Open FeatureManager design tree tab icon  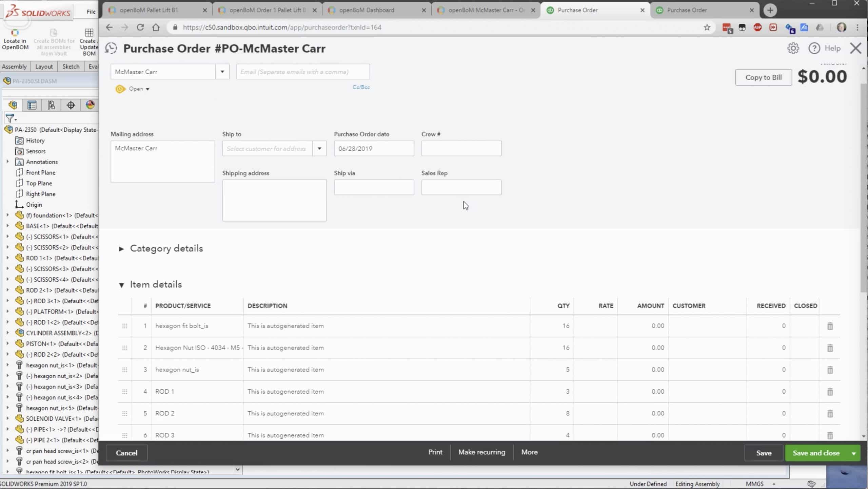(13, 105)
